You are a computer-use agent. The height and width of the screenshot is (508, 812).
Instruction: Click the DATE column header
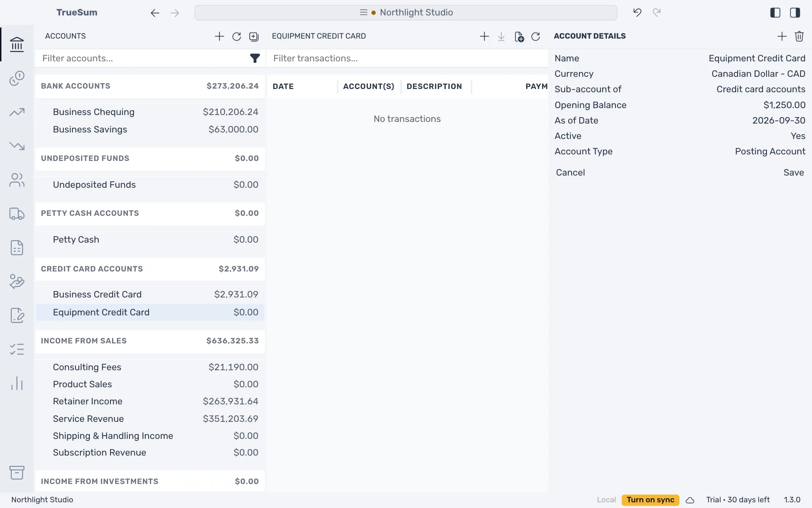pyautogui.click(x=283, y=87)
